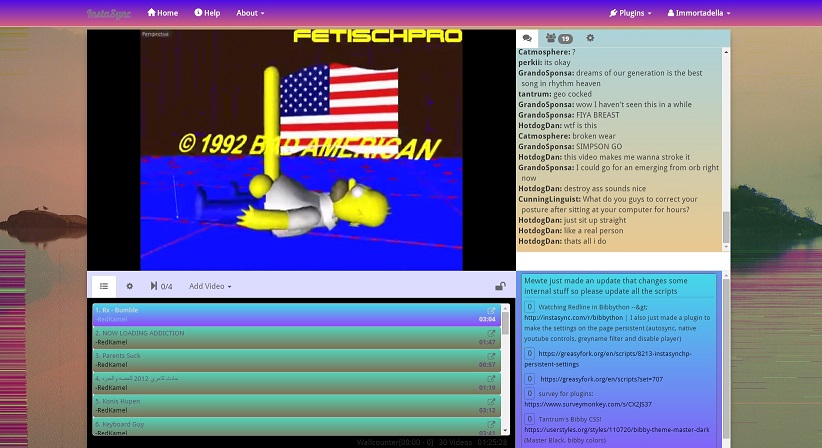The image size is (822, 448).
Task: Click the chat scrollbar up arrow
Action: tap(726, 52)
